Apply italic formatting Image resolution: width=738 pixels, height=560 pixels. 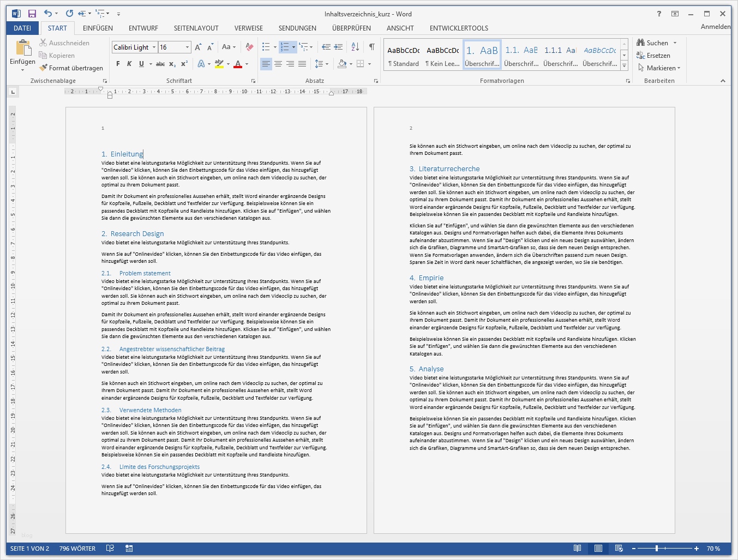pos(129,63)
